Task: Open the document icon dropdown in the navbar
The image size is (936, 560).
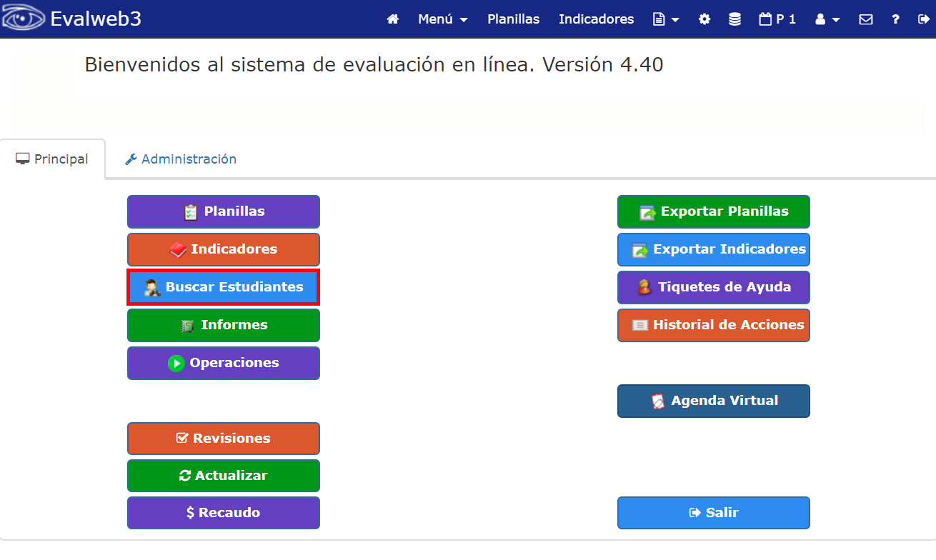Action: (x=666, y=19)
